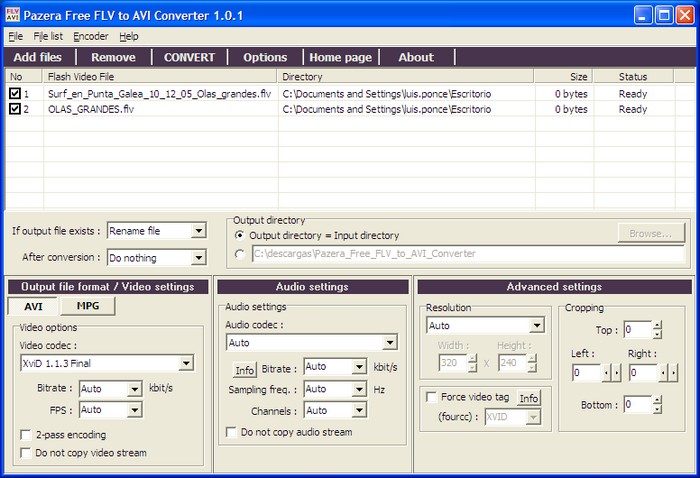This screenshot has width=700, height=478.
Task: Click the application icon in title bar
Action: 14,14
